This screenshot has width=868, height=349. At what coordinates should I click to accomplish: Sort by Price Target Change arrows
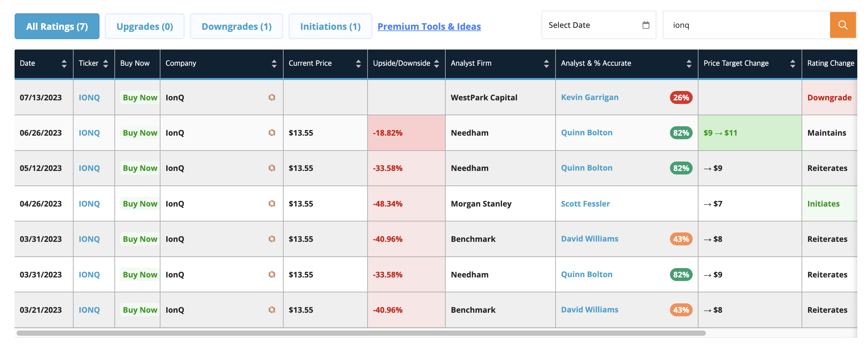point(792,63)
